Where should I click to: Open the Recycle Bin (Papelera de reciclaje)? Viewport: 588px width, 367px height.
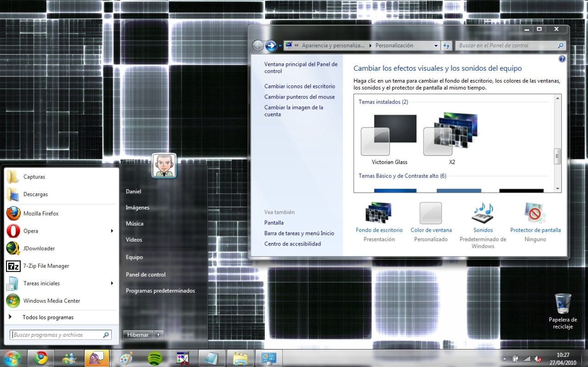[563, 311]
